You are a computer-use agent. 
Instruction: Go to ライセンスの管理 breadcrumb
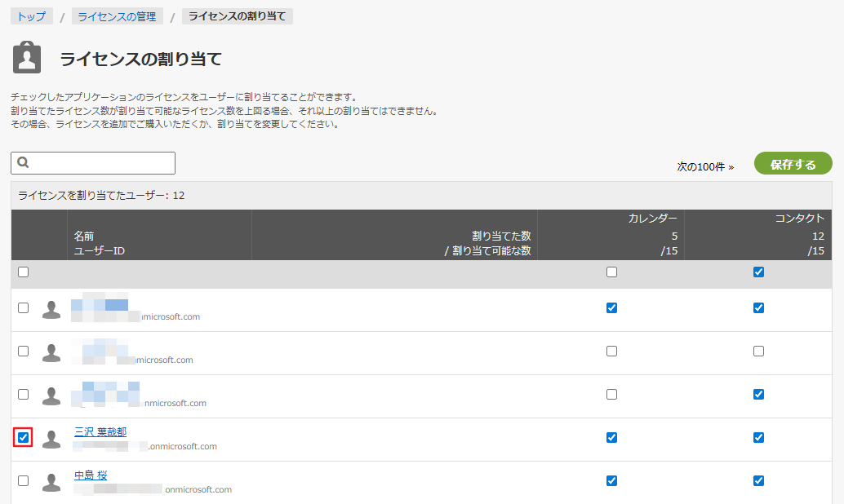coord(117,16)
